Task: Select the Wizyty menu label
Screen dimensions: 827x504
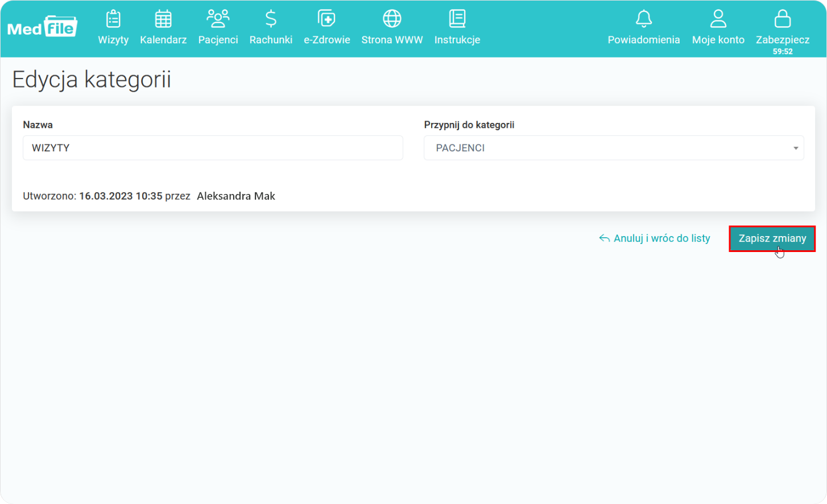Action: coord(113,40)
